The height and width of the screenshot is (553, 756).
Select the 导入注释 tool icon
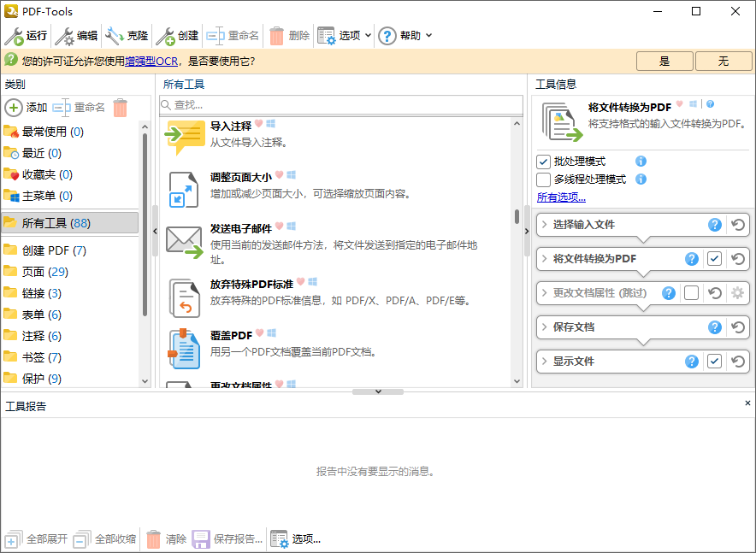coord(185,136)
